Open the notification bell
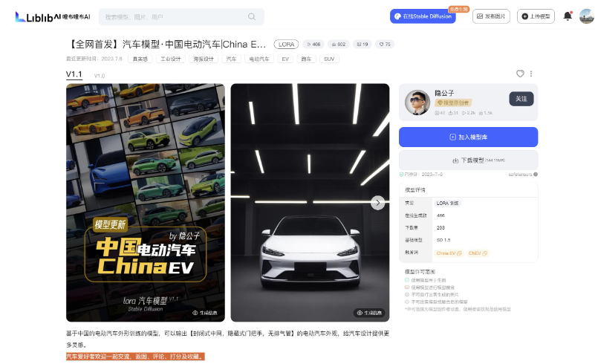The image size is (595, 364). point(568,16)
